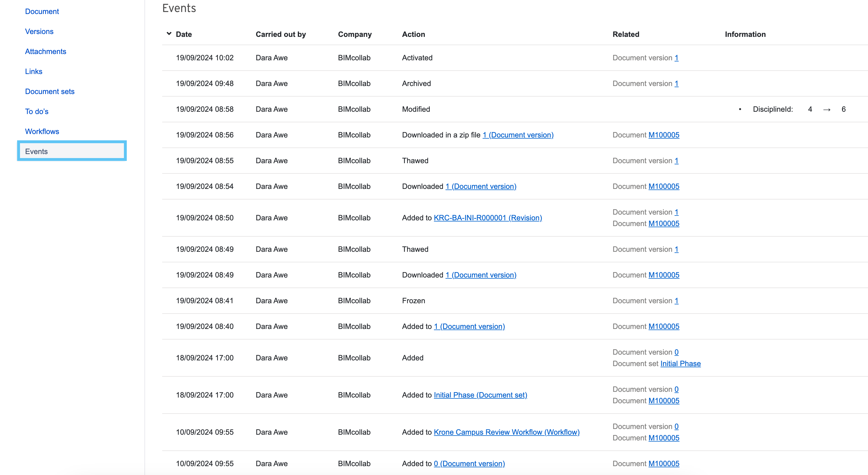The width and height of the screenshot is (868, 475).
Task: Select the Modified action cell
Action: (416, 109)
